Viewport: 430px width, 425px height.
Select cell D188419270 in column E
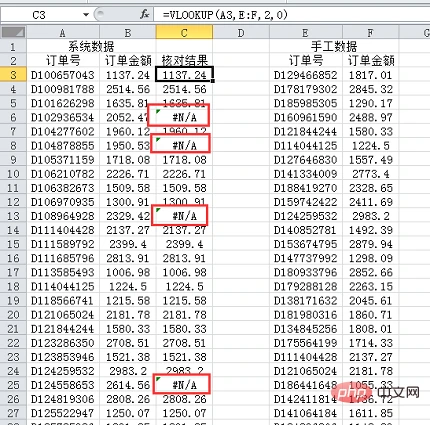pyautogui.click(x=306, y=188)
